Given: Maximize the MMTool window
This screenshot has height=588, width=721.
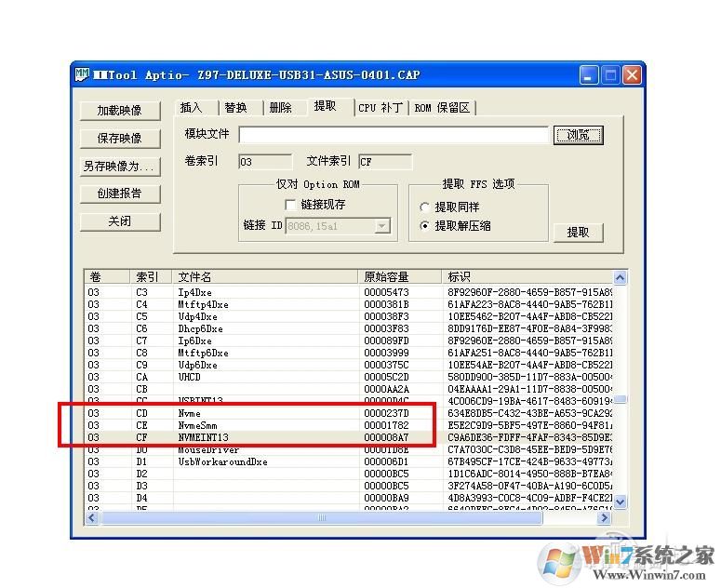Looking at the screenshot, I should pyautogui.click(x=610, y=75).
